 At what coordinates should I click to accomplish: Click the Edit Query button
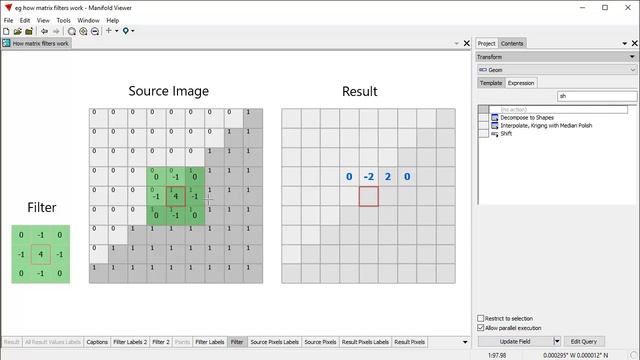click(584, 341)
